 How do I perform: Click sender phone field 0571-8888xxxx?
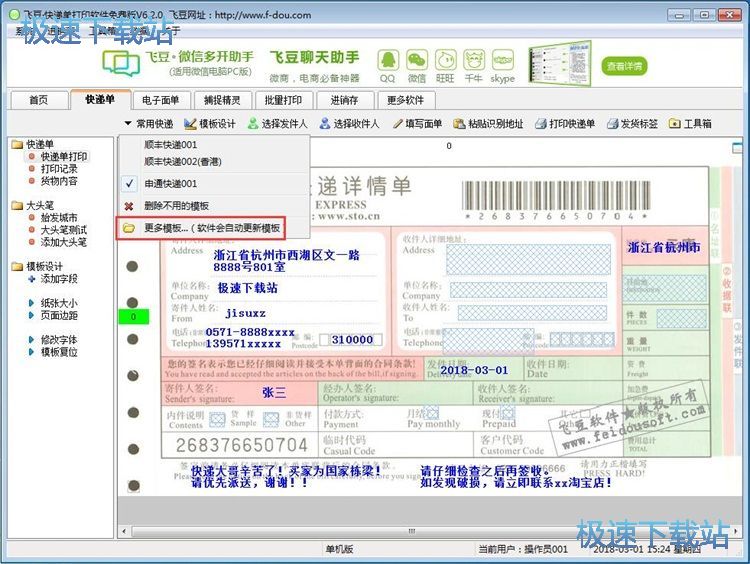point(250,332)
